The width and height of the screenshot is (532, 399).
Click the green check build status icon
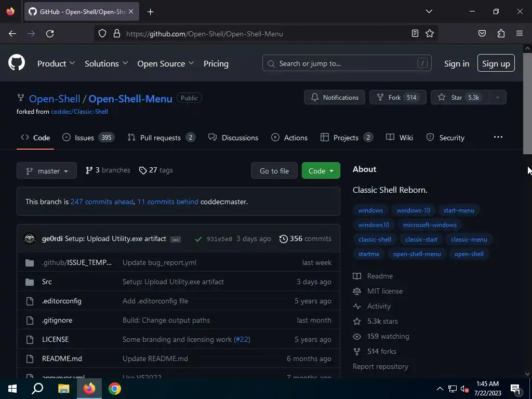pyautogui.click(x=198, y=239)
